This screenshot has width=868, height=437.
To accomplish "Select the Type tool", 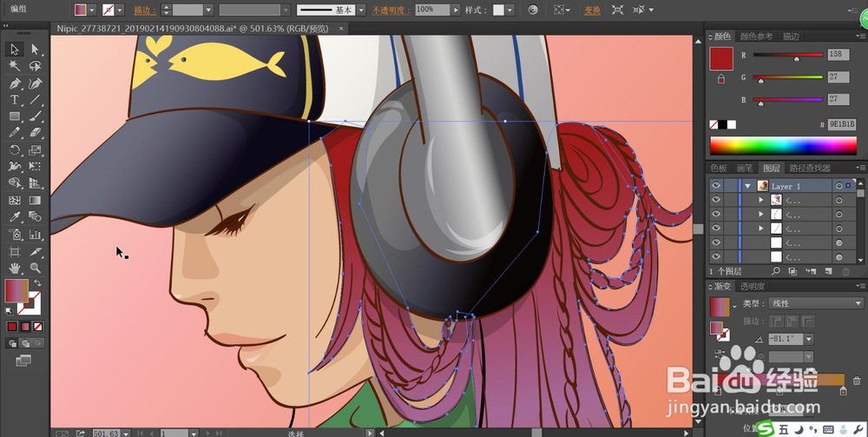I will (x=15, y=100).
